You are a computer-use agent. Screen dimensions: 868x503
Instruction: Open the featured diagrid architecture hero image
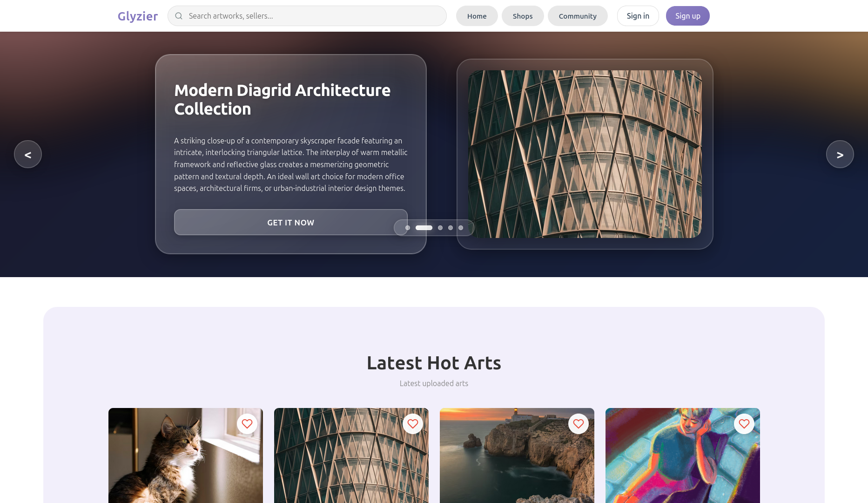point(585,154)
